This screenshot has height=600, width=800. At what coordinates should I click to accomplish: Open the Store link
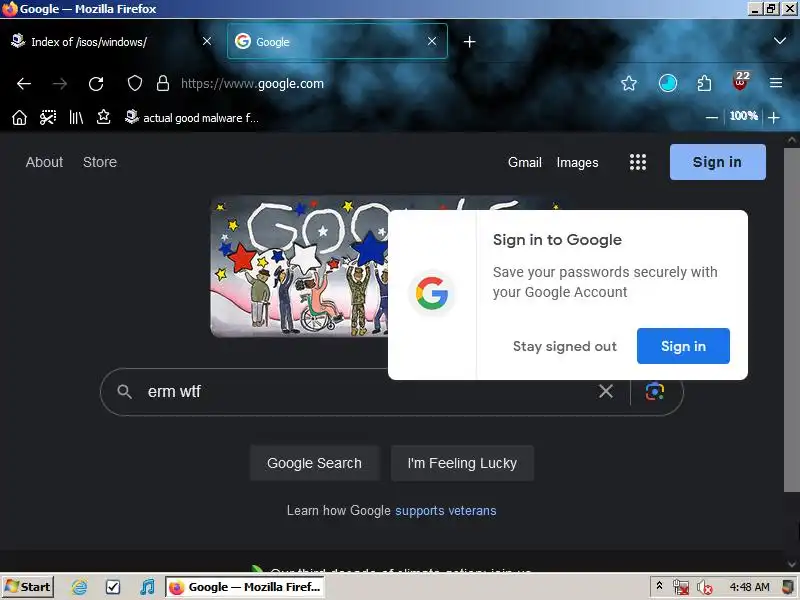(100, 162)
